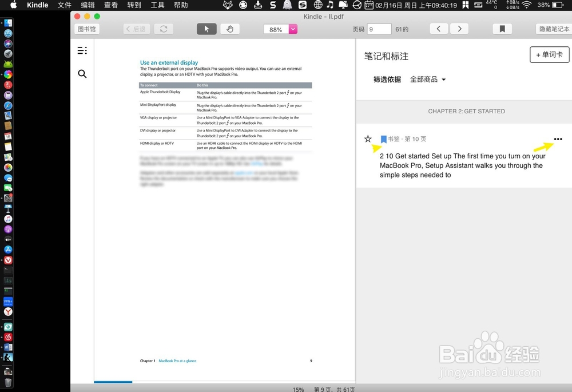The width and height of the screenshot is (572, 392).
Task: Click the music note menu bar icon
Action: click(330, 5)
